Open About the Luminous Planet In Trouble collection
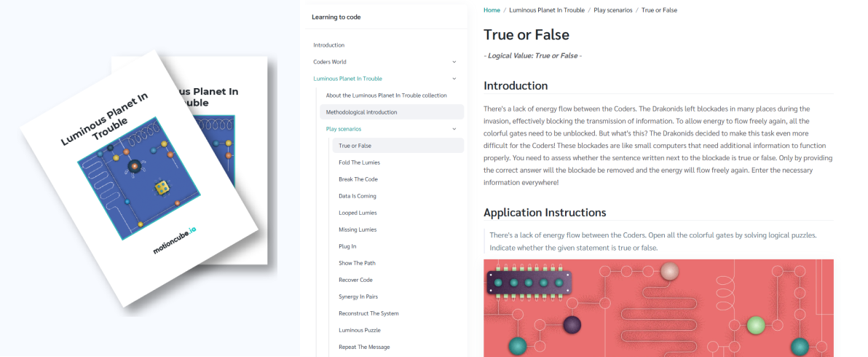868x357 pixels. click(387, 95)
